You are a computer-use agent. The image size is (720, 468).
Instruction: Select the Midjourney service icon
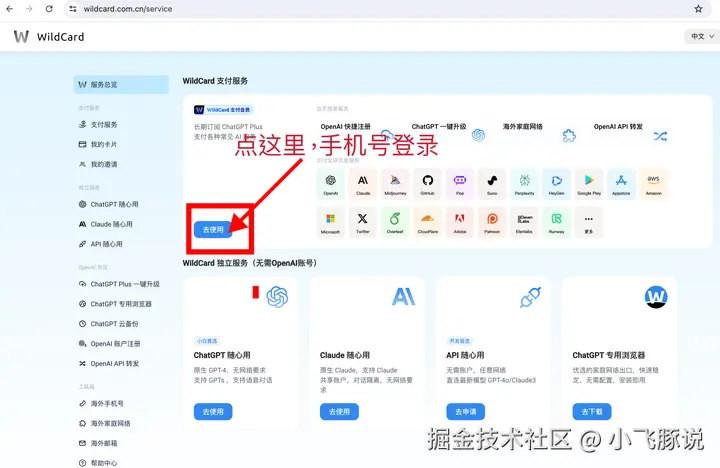[x=395, y=184]
